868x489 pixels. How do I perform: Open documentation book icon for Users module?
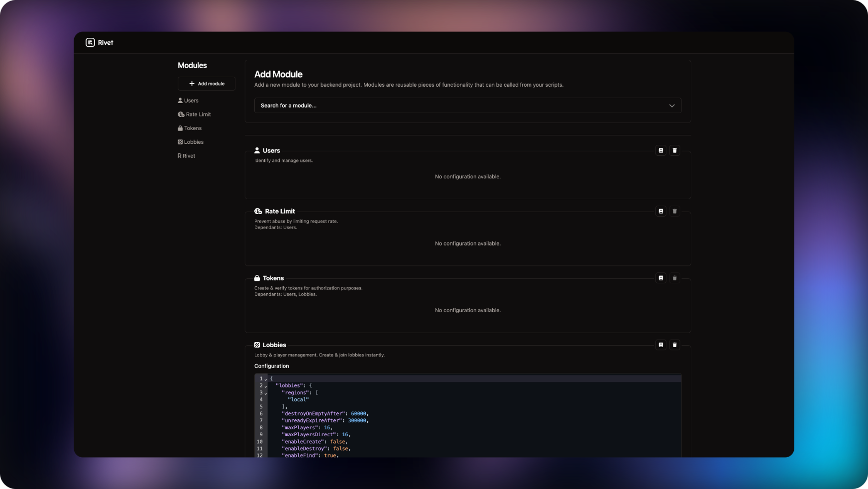[x=660, y=150]
